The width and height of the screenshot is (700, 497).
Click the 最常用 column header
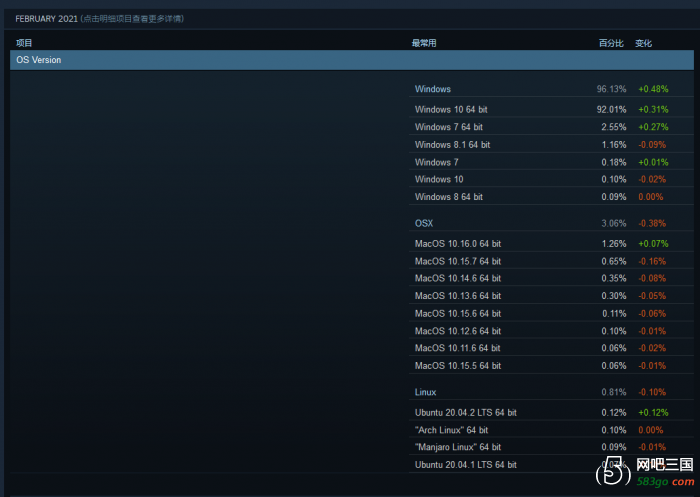[424, 43]
